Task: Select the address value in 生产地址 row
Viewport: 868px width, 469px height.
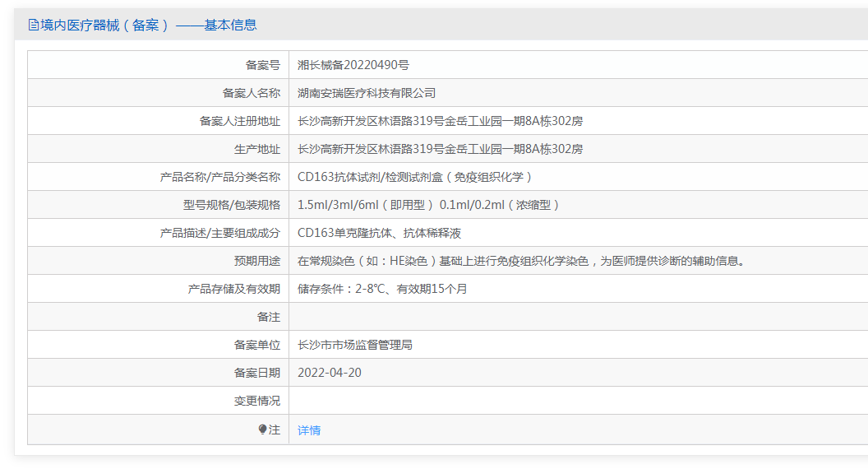Action: pyautogui.click(x=440, y=149)
